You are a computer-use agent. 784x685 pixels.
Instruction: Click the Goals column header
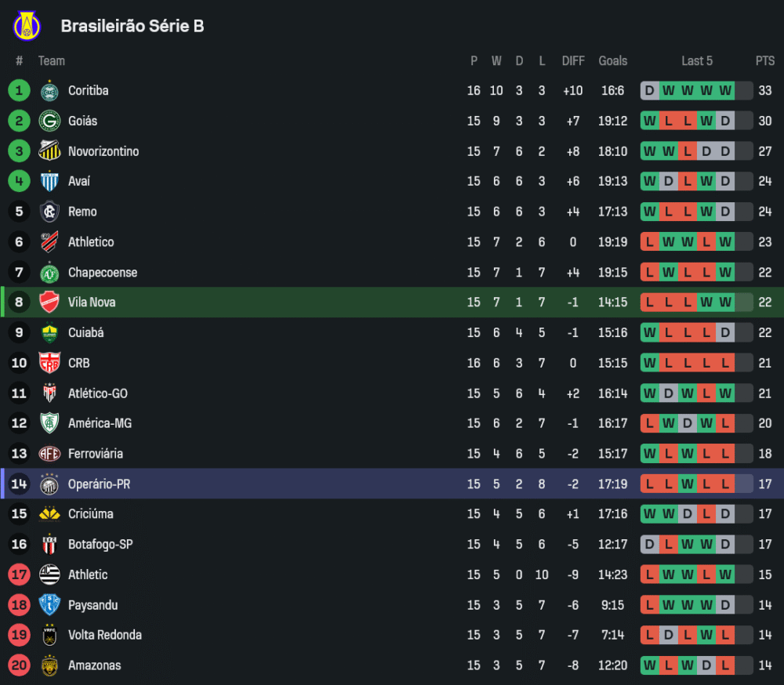pyautogui.click(x=612, y=61)
